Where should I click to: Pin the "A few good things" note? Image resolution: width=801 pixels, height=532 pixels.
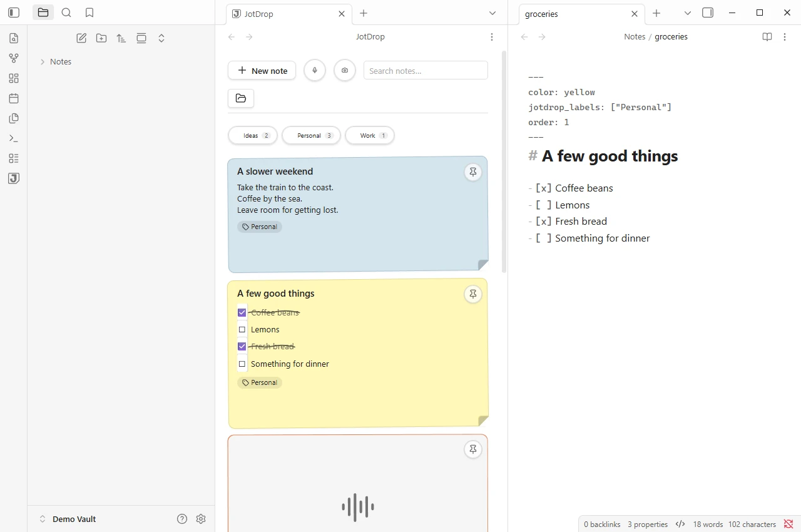pos(473,294)
